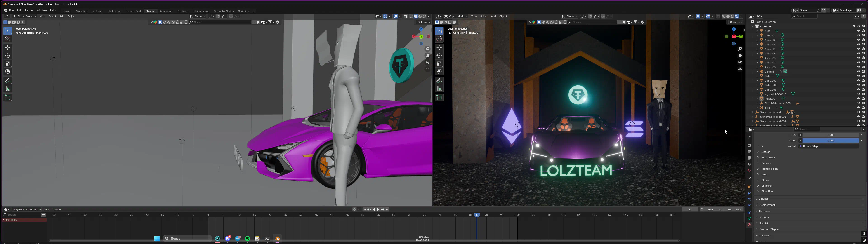Click the IOR value slider

coord(831,135)
